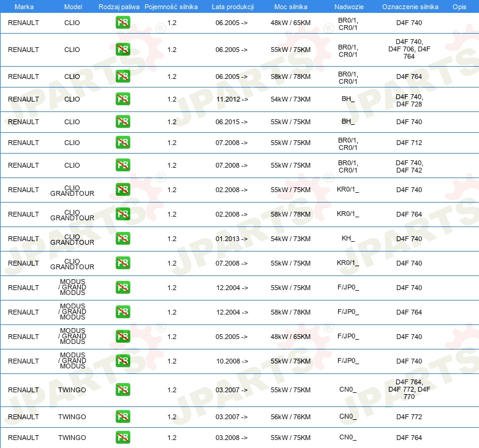Click '58kW / 78KM' in the Modus row

(x=290, y=312)
